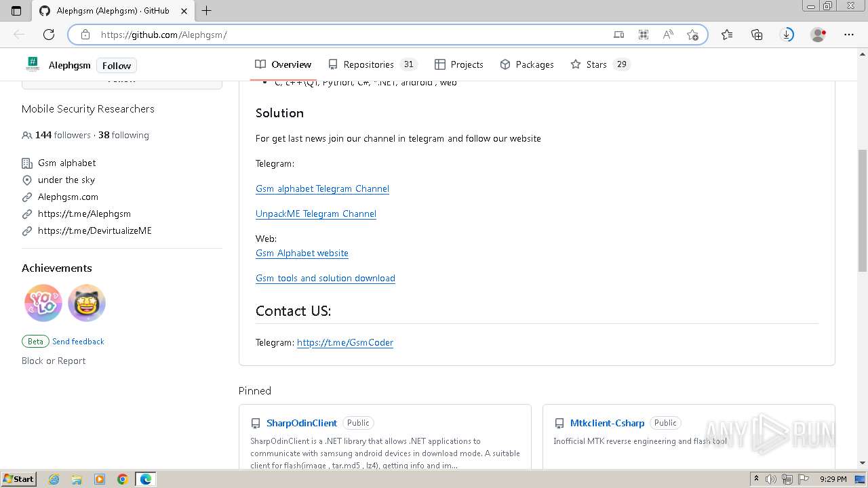This screenshot has height=488, width=868.
Task: Open the Mtkclient-Csharp repository
Action: pos(608,423)
